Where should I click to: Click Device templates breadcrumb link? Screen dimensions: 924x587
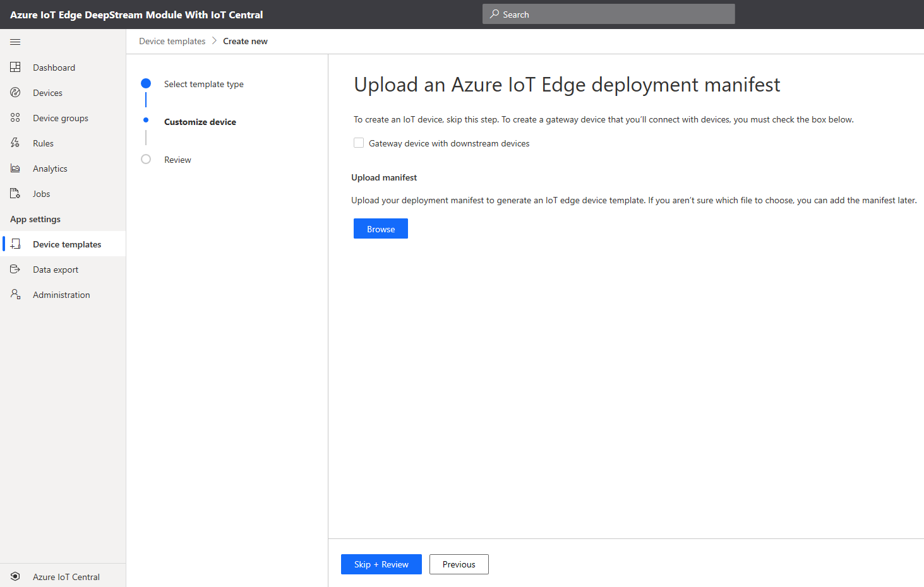[172, 41]
